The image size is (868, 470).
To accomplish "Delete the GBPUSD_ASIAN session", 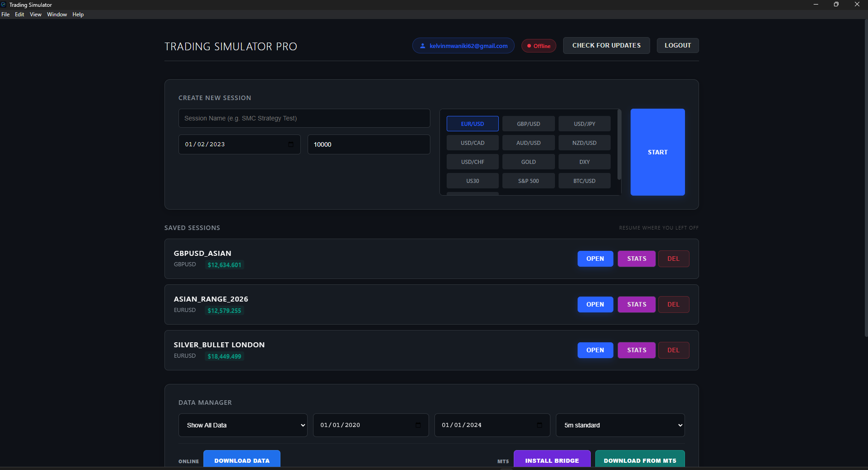I will click(x=674, y=259).
